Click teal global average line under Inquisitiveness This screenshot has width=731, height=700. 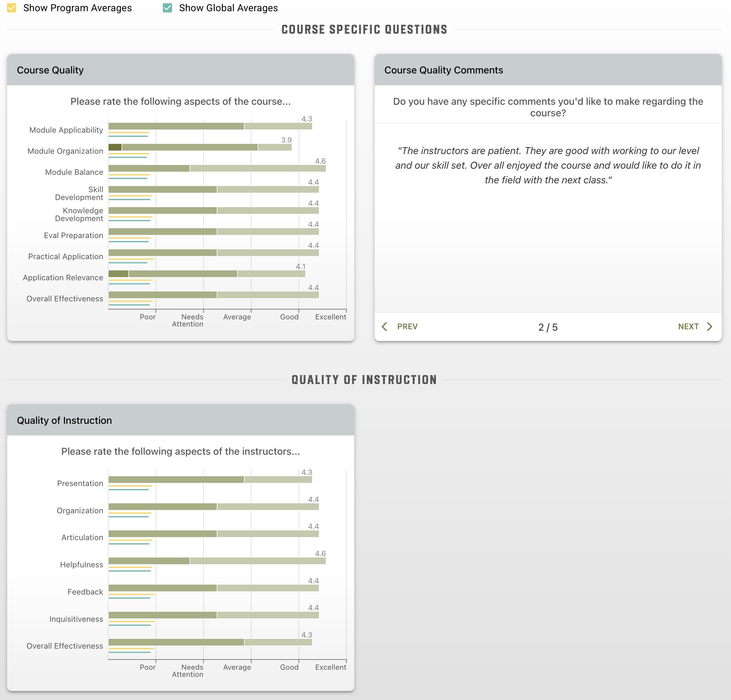coord(129,625)
